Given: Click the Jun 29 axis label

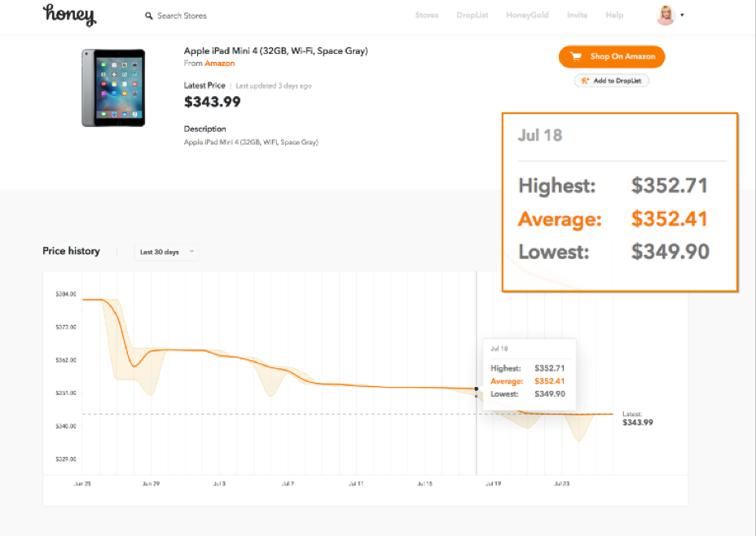Looking at the screenshot, I should click(x=151, y=484).
